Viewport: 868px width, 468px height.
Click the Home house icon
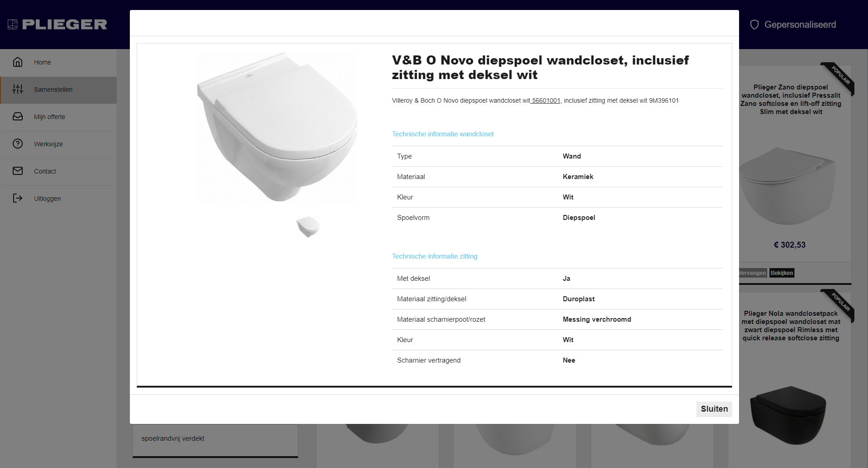pyautogui.click(x=18, y=62)
